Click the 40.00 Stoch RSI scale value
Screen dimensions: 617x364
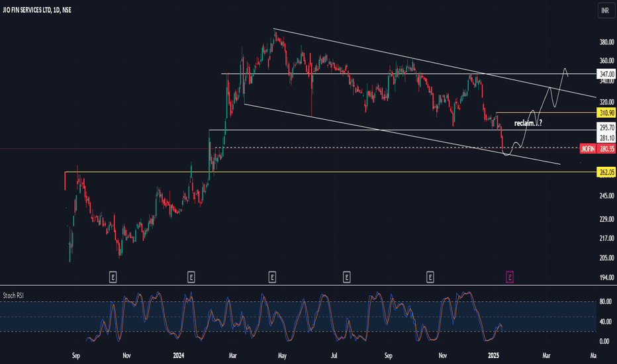pyautogui.click(x=605, y=322)
